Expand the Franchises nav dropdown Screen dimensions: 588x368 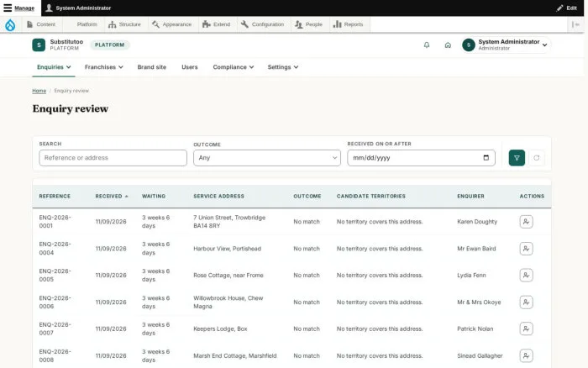pyautogui.click(x=104, y=67)
